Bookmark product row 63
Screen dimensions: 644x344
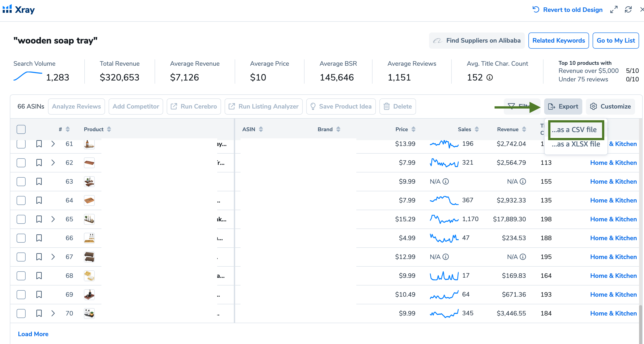pos(39,181)
